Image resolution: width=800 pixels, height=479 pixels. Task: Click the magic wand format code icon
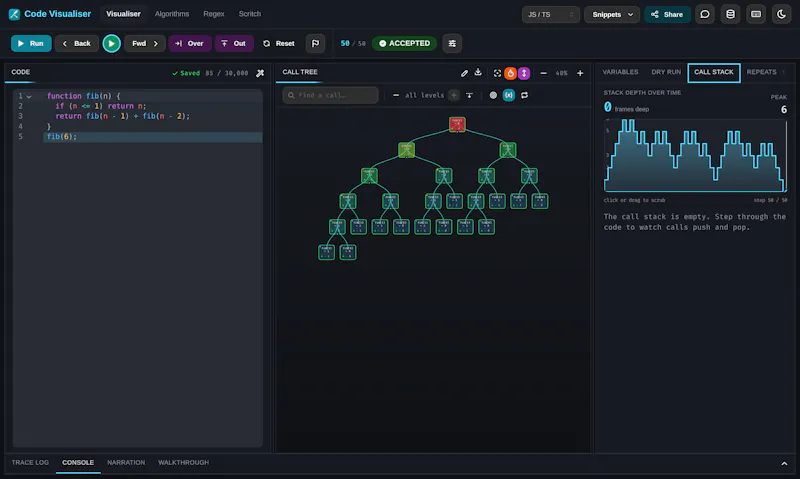click(260, 73)
